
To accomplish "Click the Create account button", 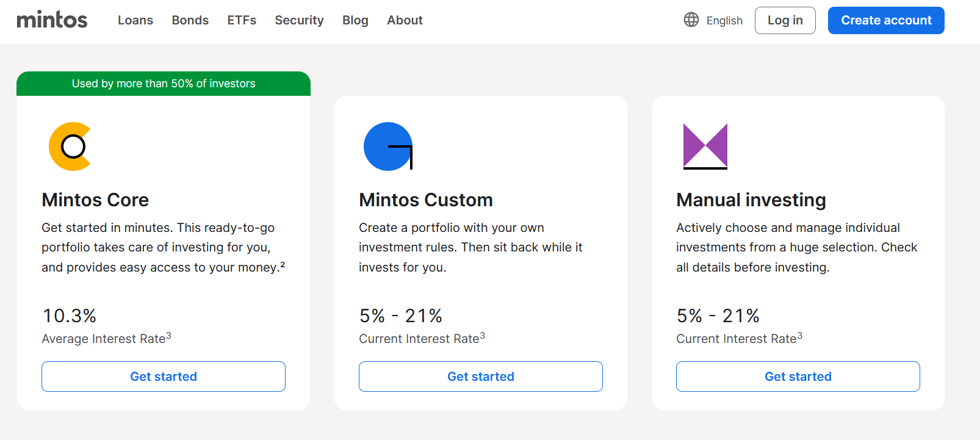I will point(886,20).
